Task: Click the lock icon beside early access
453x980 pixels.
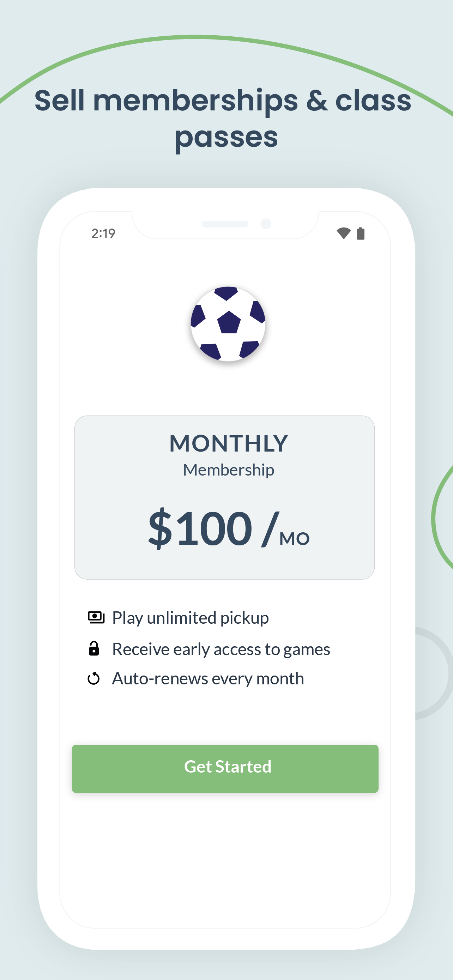Action: pyautogui.click(x=93, y=649)
